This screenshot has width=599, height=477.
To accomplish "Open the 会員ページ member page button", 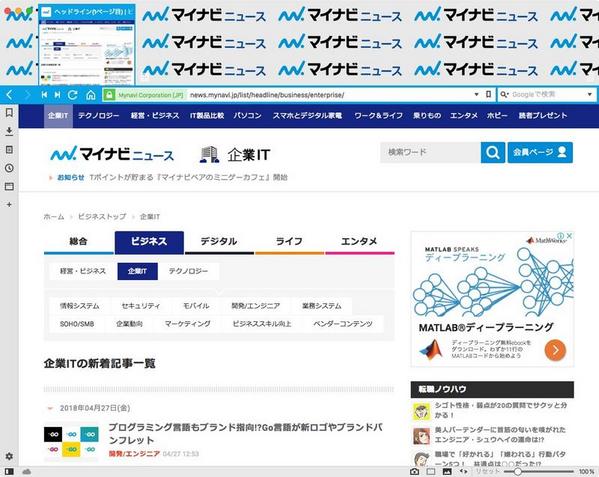I will point(540,152).
